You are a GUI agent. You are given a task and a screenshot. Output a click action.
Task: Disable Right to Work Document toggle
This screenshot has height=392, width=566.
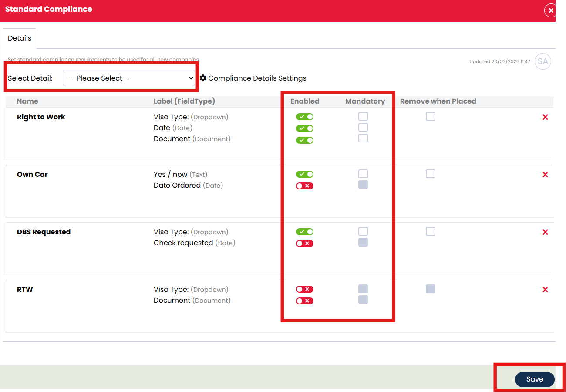click(304, 140)
